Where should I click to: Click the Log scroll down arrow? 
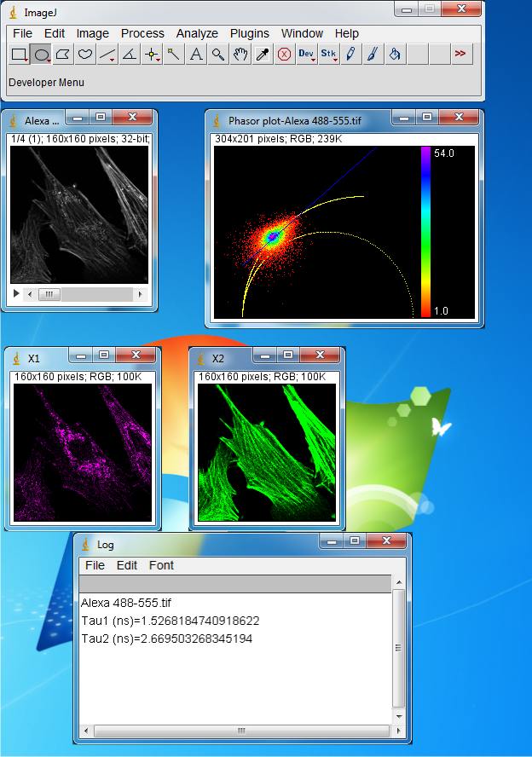tap(399, 716)
